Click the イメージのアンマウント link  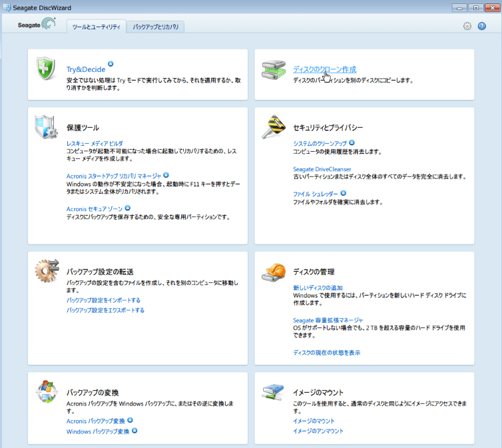click(x=318, y=431)
